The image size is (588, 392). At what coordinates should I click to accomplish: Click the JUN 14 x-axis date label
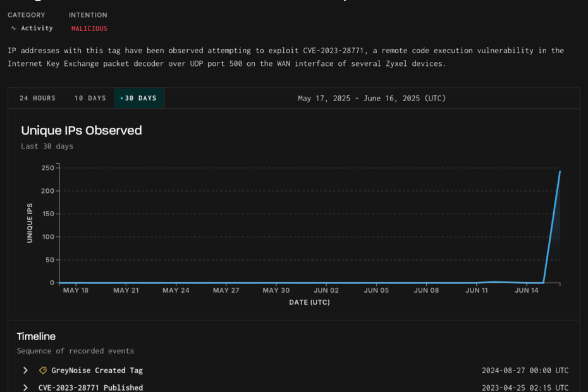[527, 291]
